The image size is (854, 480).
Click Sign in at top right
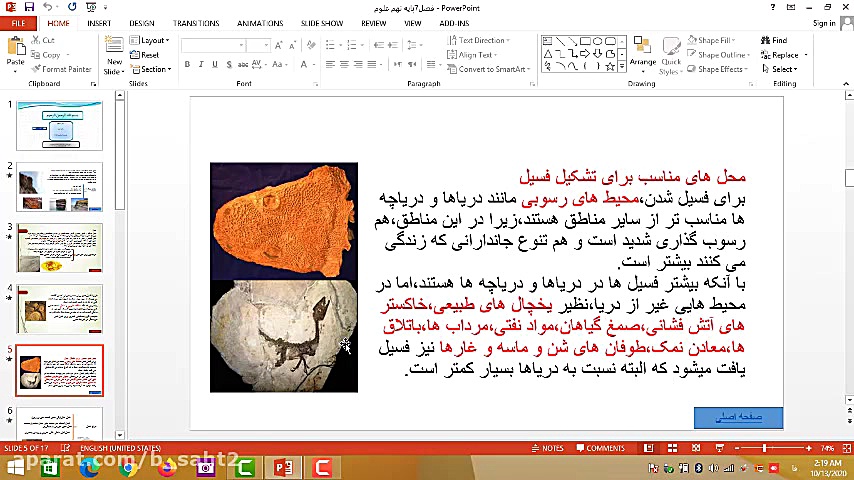(824, 22)
